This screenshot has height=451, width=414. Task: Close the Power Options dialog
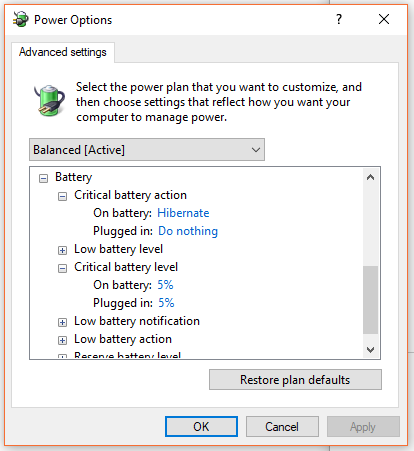tap(384, 19)
